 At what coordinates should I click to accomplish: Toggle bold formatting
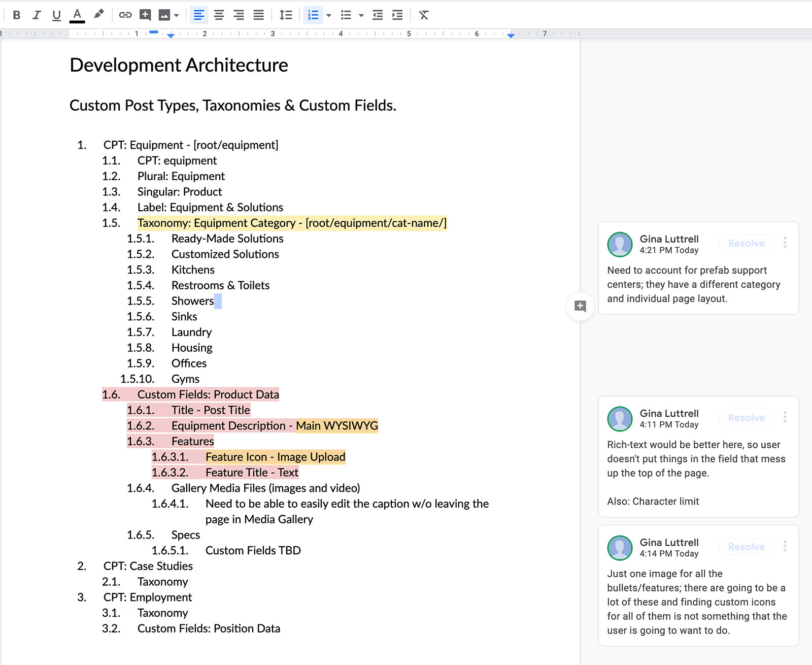coord(16,15)
